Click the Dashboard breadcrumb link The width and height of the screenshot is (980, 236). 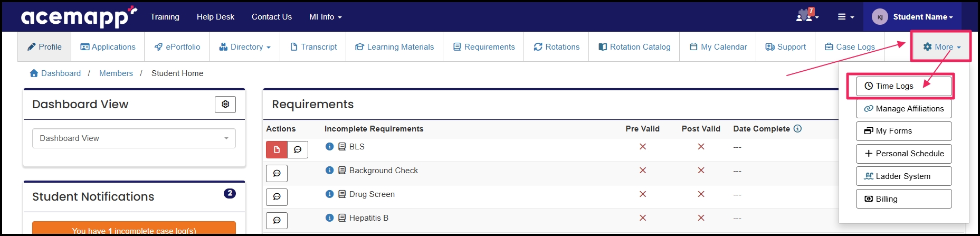[x=61, y=73]
